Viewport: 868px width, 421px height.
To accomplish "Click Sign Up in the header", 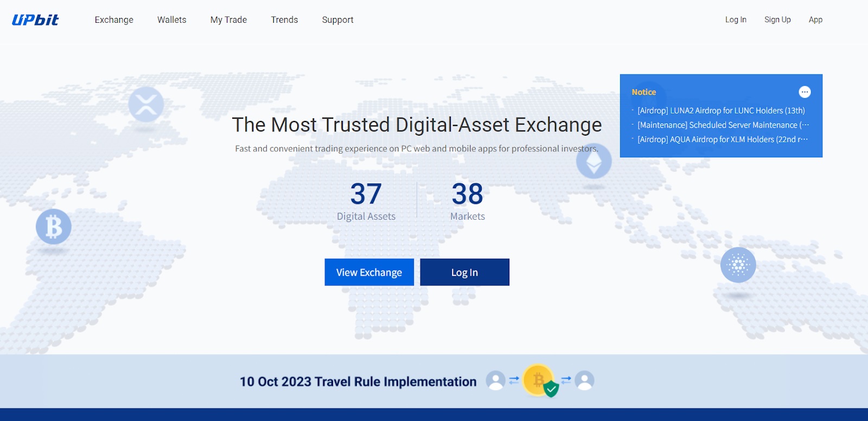I will coord(777,20).
